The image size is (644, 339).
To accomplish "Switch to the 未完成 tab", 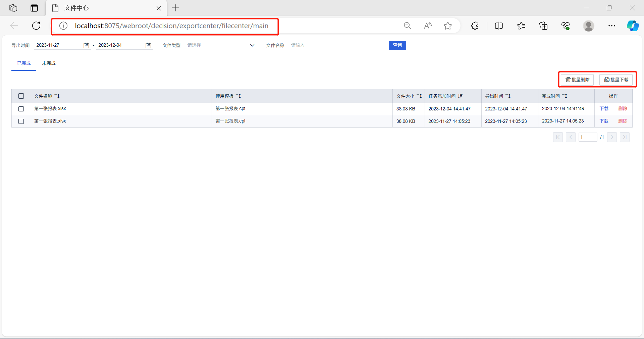I will (x=49, y=63).
